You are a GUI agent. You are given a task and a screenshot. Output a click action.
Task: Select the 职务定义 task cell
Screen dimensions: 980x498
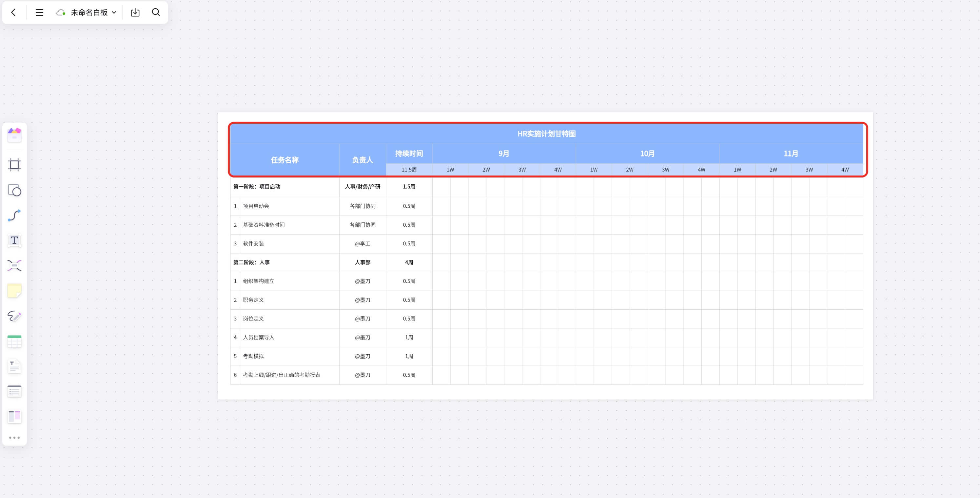tap(289, 300)
